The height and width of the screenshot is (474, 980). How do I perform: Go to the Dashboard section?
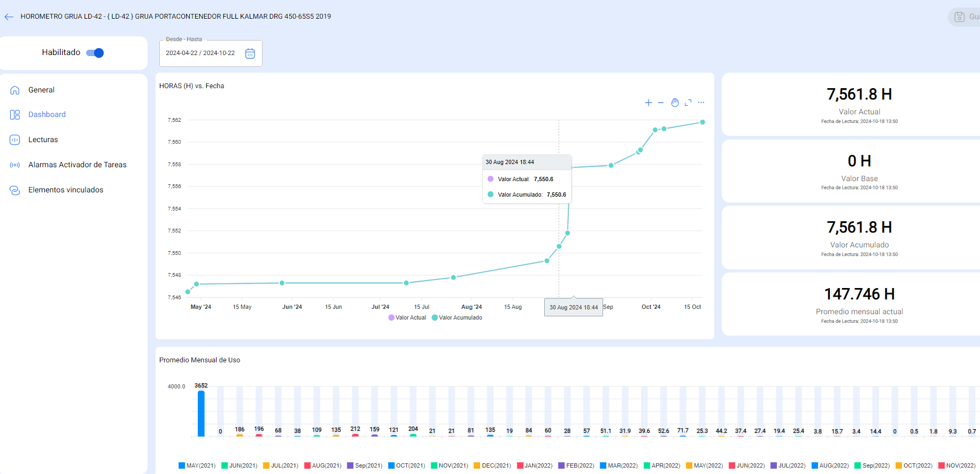coord(47,115)
